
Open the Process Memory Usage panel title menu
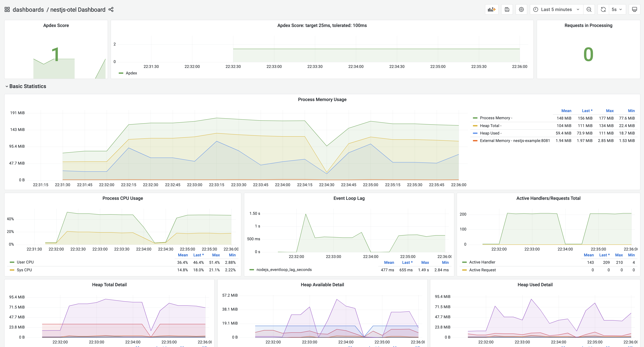[x=322, y=99]
